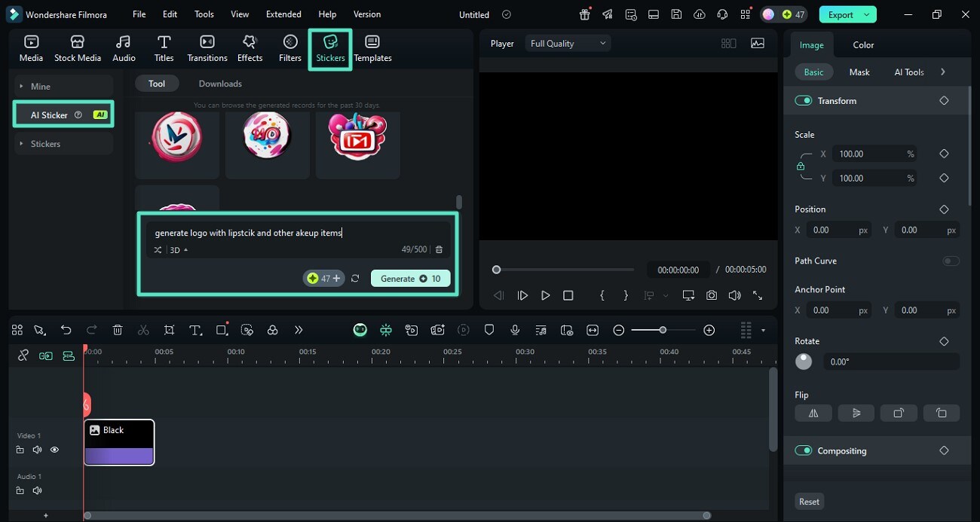Viewport: 980px width, 522px height.
Task: Hide Video 1 track with eye icon
Action: pyautogui.click(x=54, y=450)
